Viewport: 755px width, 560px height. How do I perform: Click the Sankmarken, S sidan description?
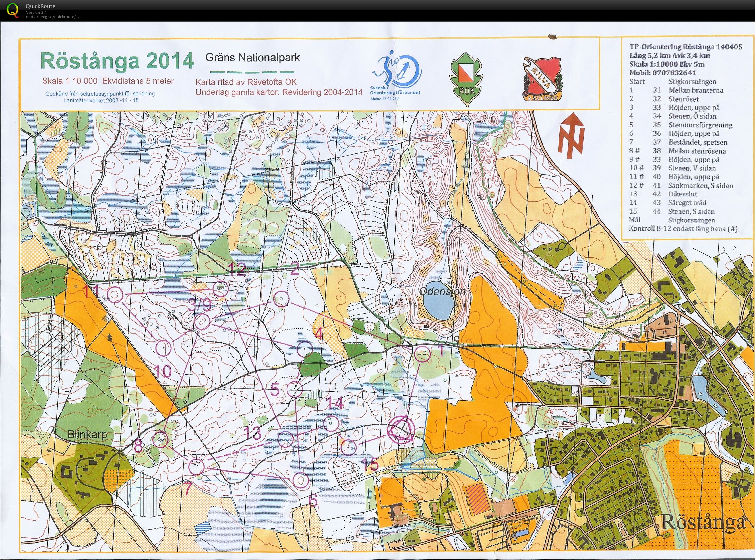coord(700,186)
